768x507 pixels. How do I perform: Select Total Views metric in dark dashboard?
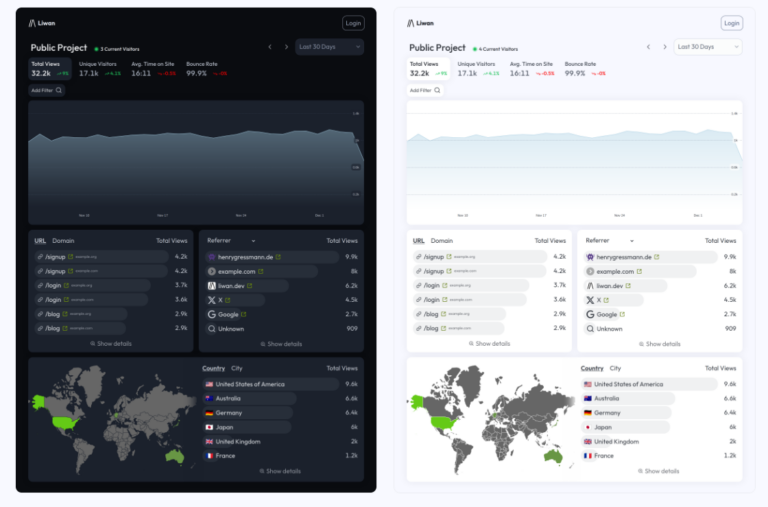(50, 69)
